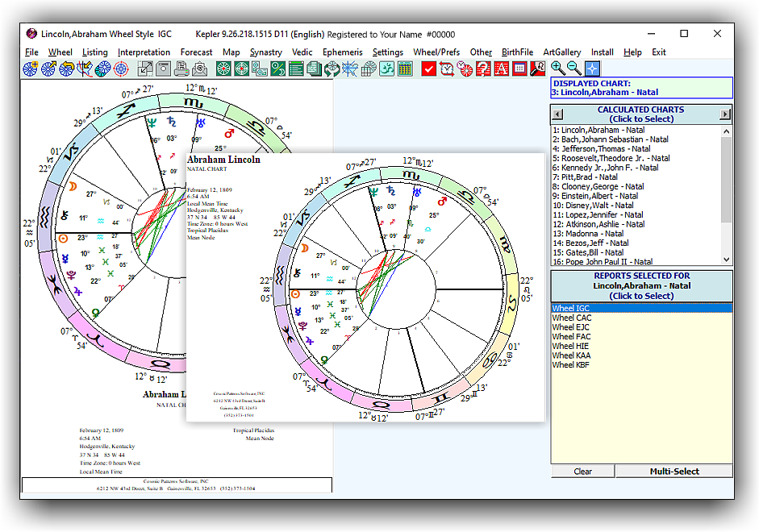Viewport: 759px width, 532px height.
Task: Click the green text listing icon
Action: click(296, 69)
